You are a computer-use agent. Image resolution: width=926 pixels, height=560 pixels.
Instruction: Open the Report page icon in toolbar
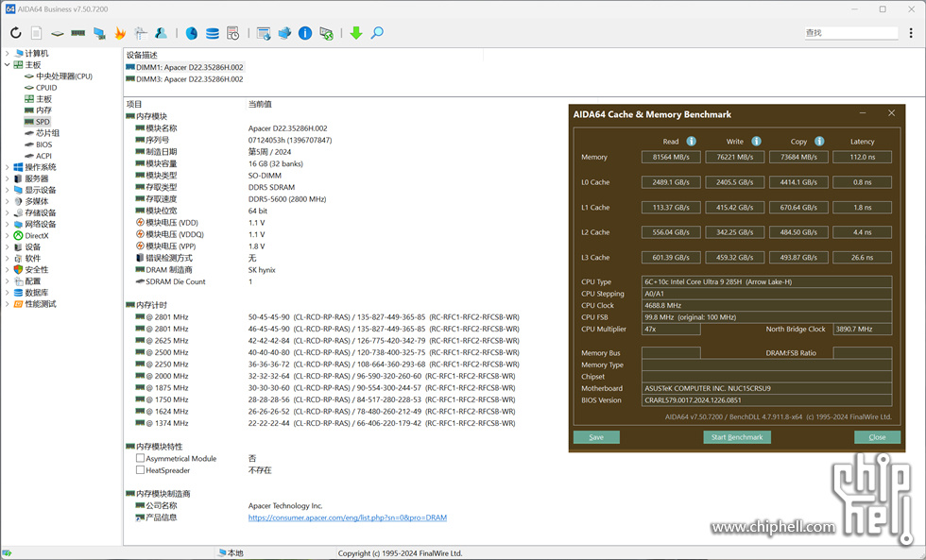[37, 33]
